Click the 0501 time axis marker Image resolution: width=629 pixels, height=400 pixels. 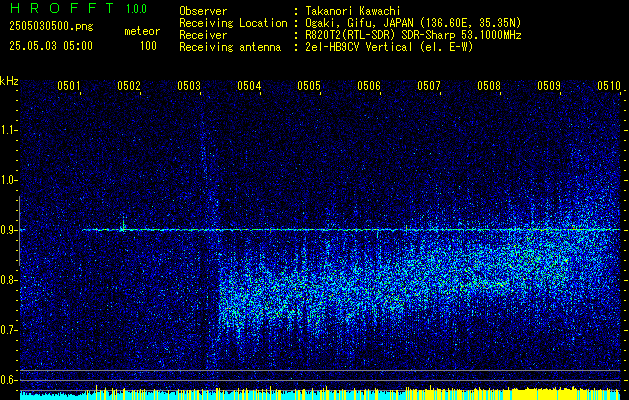click(69, 85)
